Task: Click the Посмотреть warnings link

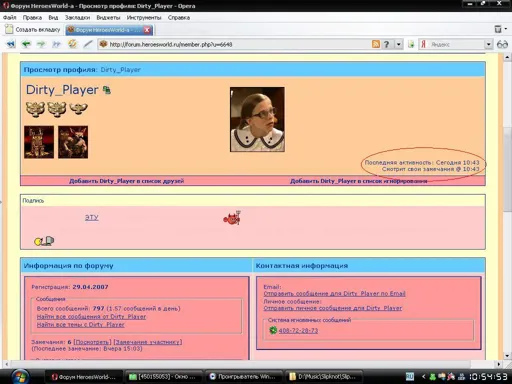Action: (x=93, y=342)
